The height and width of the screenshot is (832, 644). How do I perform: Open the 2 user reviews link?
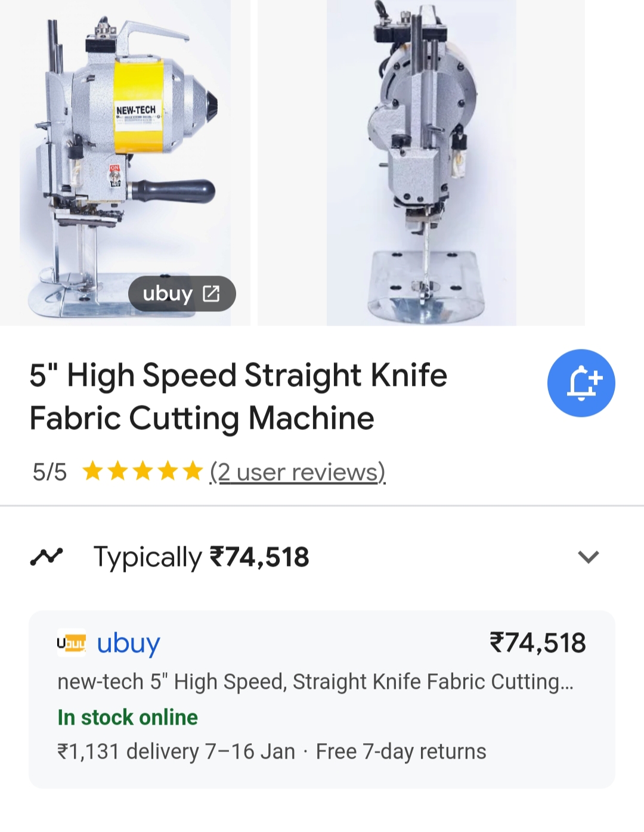pyautogui.click(x=298, y=472)
